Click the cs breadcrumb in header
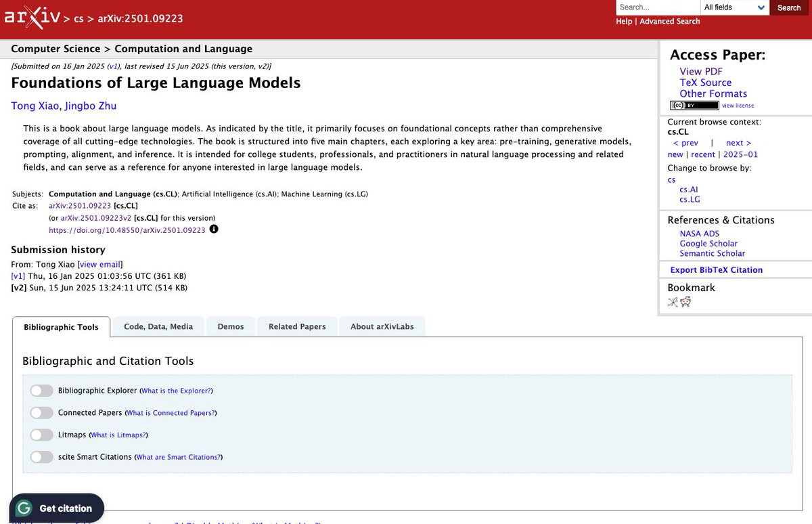812x524 pixels. [78, 19]
